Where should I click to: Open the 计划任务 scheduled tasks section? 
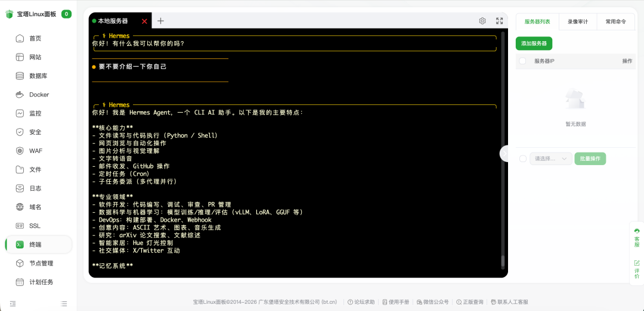coord(38,282)
